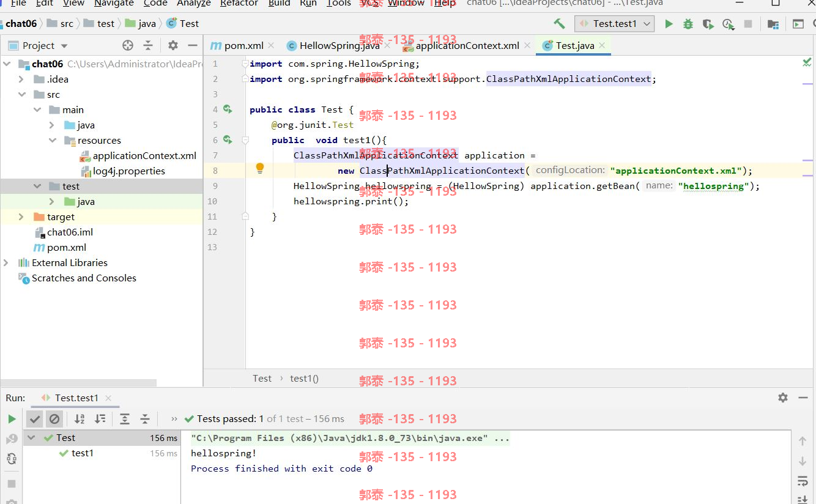The width and height of the screenshot is (816, 504).
Task: Expand all test results
Action: coord(125,419)
